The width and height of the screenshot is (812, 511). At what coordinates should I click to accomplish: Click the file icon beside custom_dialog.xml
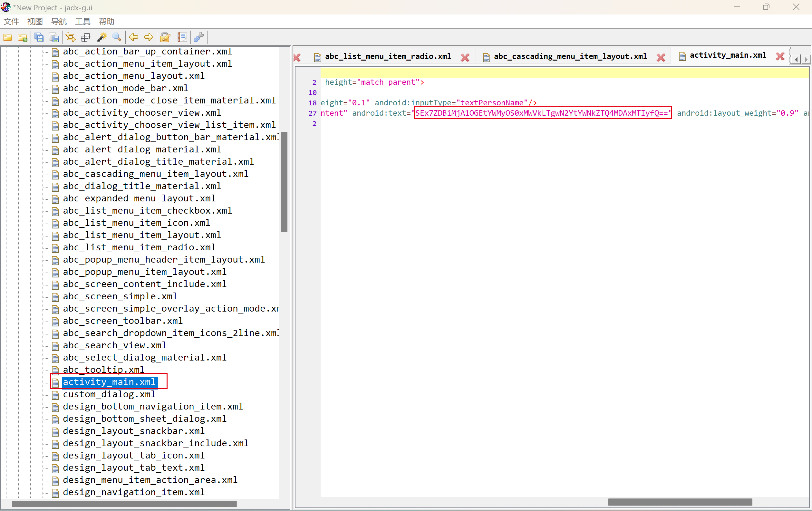point(56,395)
